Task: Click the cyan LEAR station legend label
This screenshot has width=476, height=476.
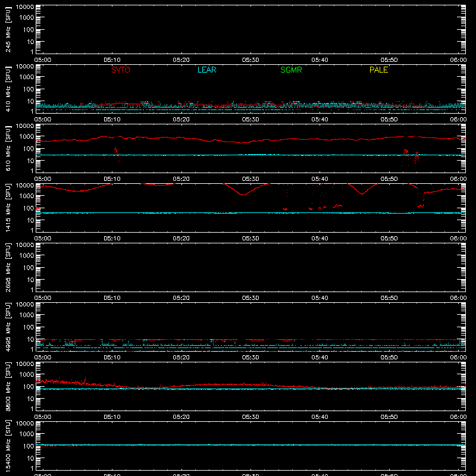Action: coord(206,70)
